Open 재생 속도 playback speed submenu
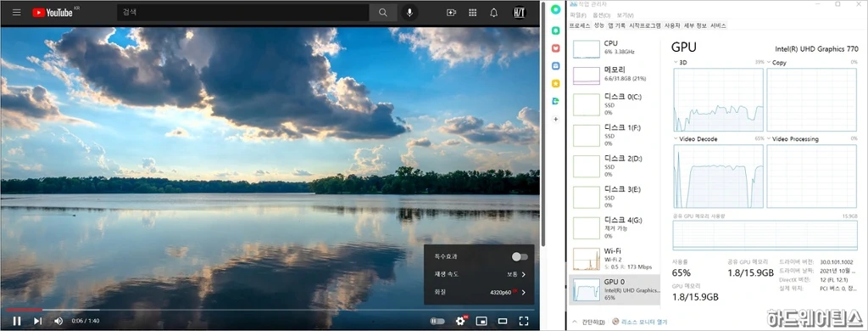The image size is (868, 331). [x=479, y=274]
